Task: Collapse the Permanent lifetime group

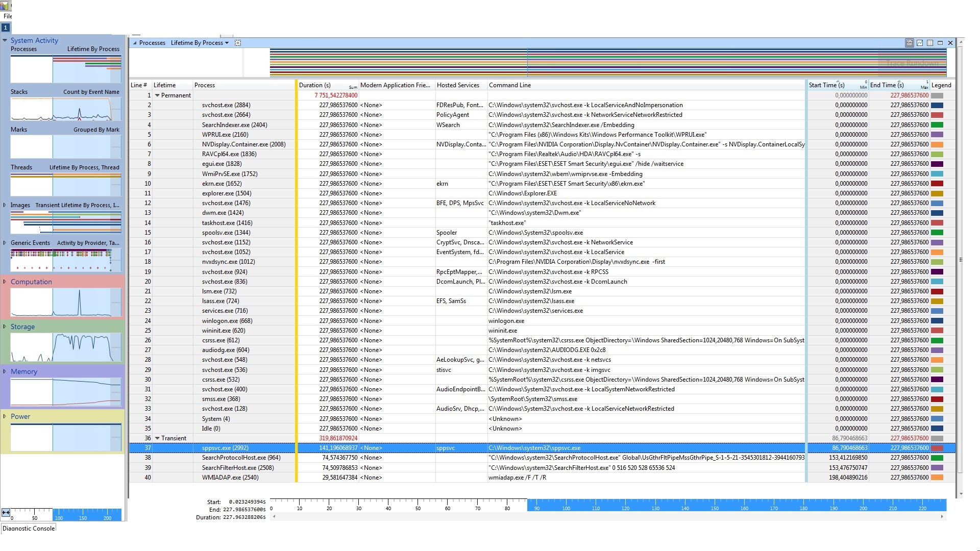Action: point(157,95)
